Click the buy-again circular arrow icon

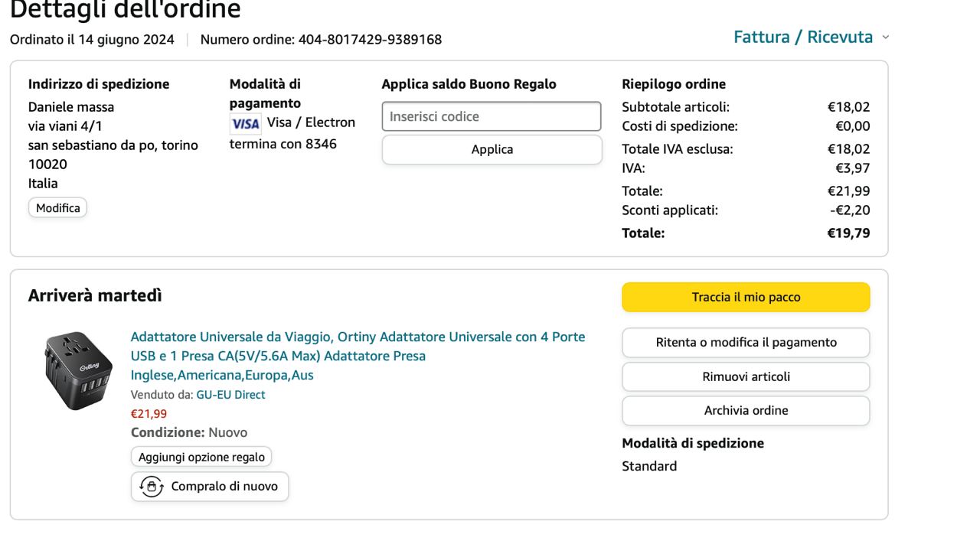tap(152, 487)
